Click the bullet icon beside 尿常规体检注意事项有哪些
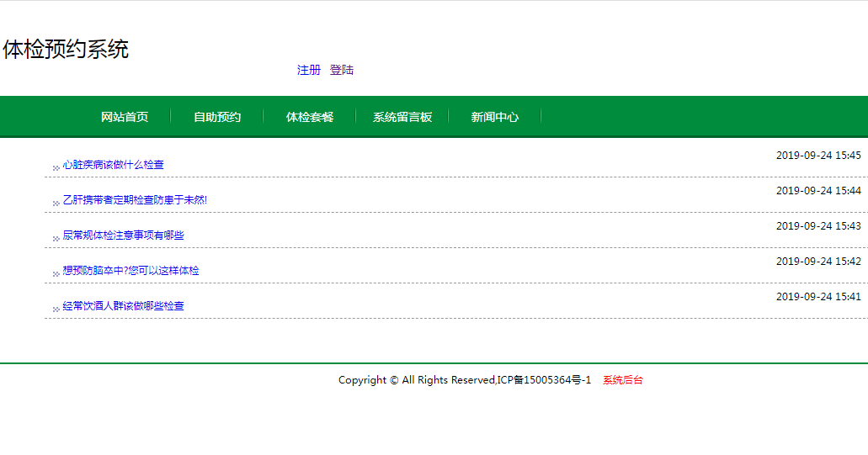868x455 pixels. [x=56, y=239]
